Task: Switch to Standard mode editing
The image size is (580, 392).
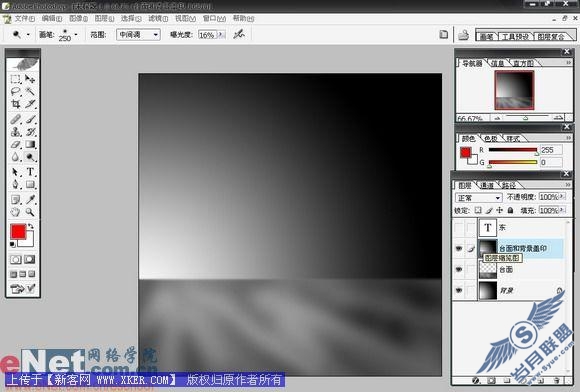Action: pyautogui.click(x=16, y=259)
